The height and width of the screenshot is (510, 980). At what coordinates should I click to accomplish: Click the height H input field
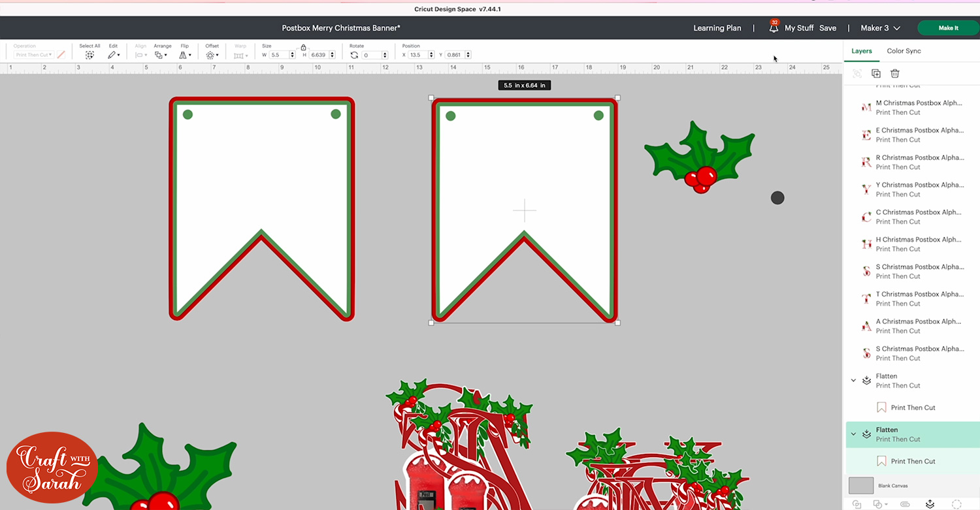click(x=319, y=56)
